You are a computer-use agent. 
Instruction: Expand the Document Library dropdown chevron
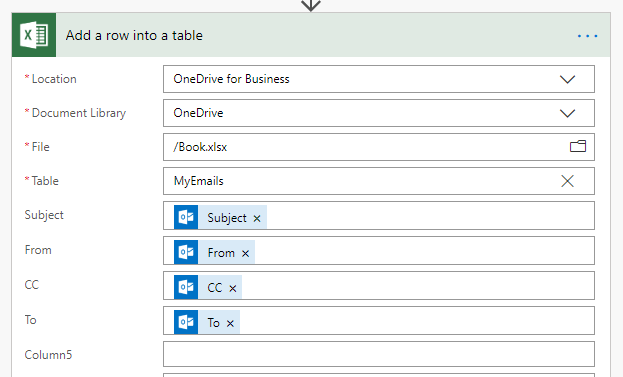(567, 114)
